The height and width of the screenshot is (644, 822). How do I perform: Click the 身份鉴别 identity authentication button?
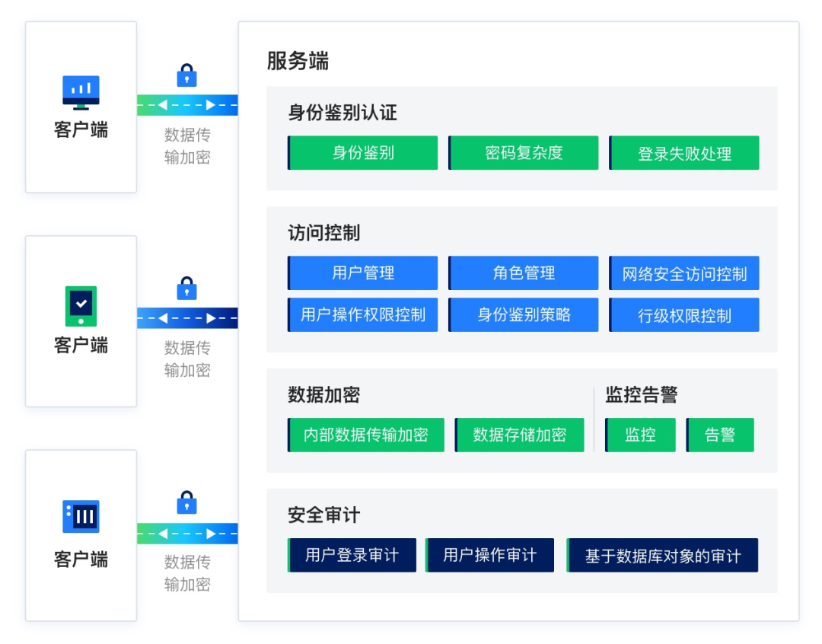(362, 152)
